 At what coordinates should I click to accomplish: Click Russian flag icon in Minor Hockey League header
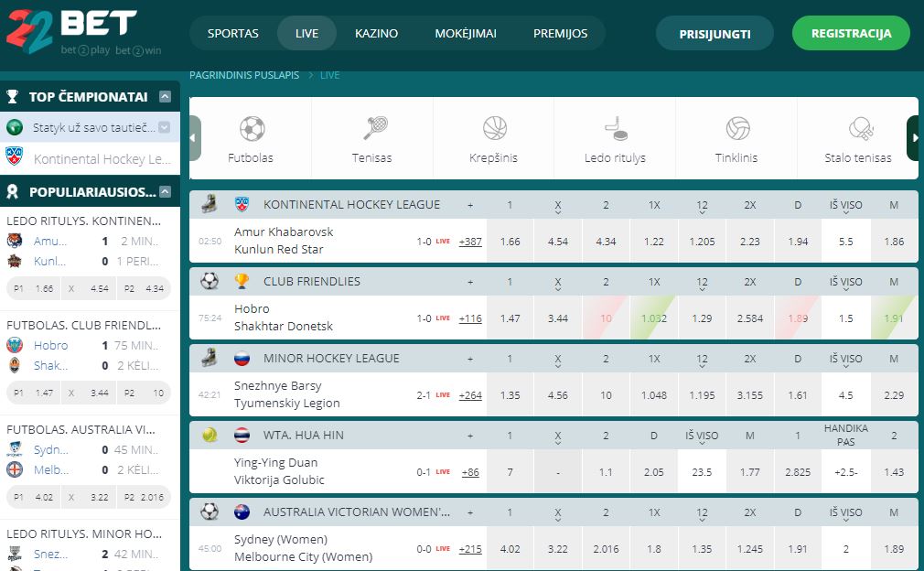pos(242,358)
